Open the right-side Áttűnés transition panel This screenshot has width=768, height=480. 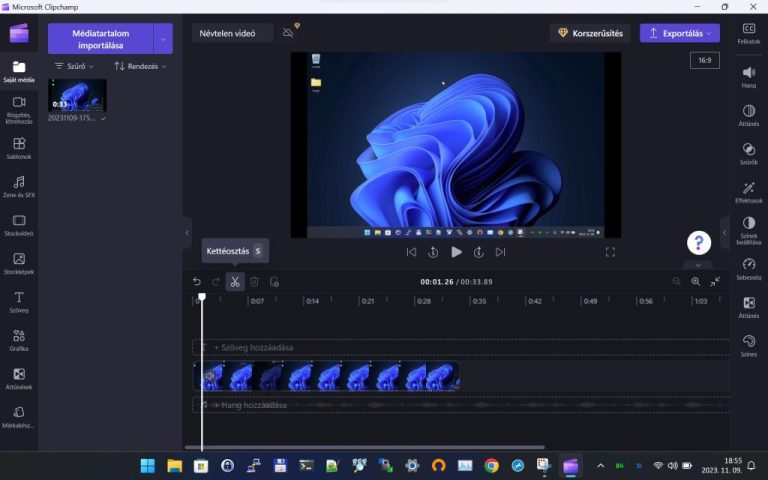click(x=748, y=307)
